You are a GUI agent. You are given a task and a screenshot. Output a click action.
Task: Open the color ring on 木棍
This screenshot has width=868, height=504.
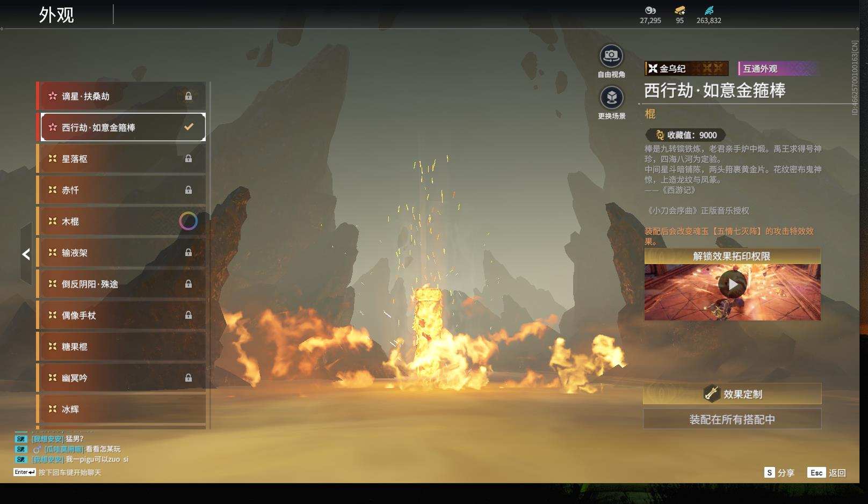tap(188, 221)
